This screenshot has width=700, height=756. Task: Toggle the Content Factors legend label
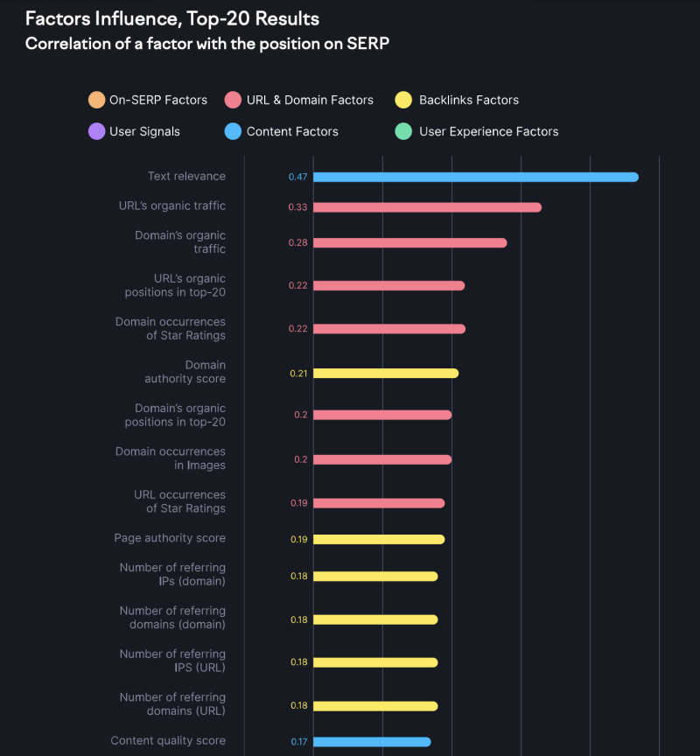coord(292,131)
